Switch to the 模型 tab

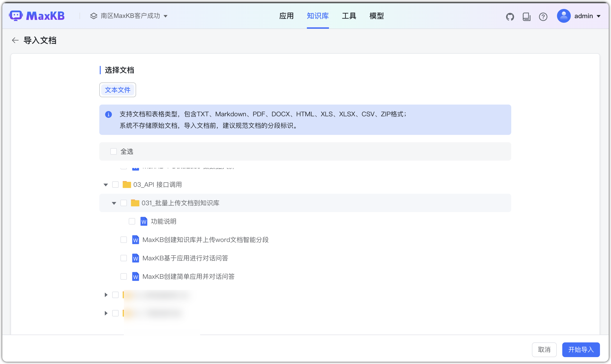coord(376,16)
